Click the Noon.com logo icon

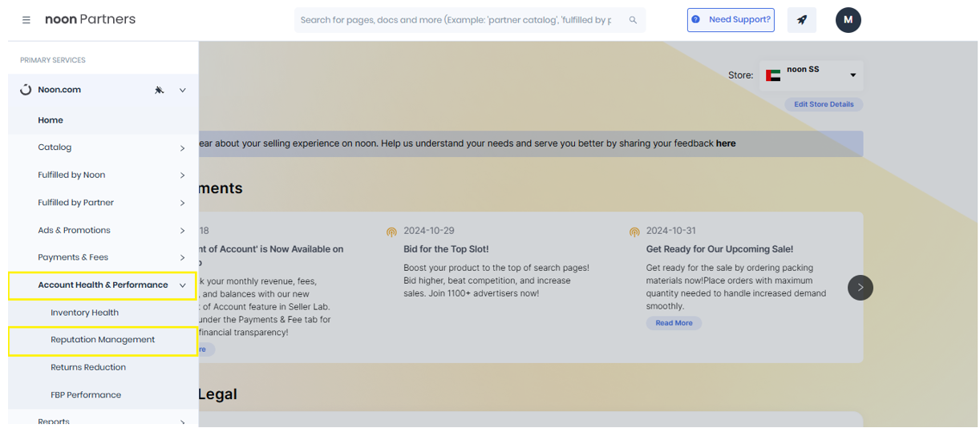tap(26, 90)
